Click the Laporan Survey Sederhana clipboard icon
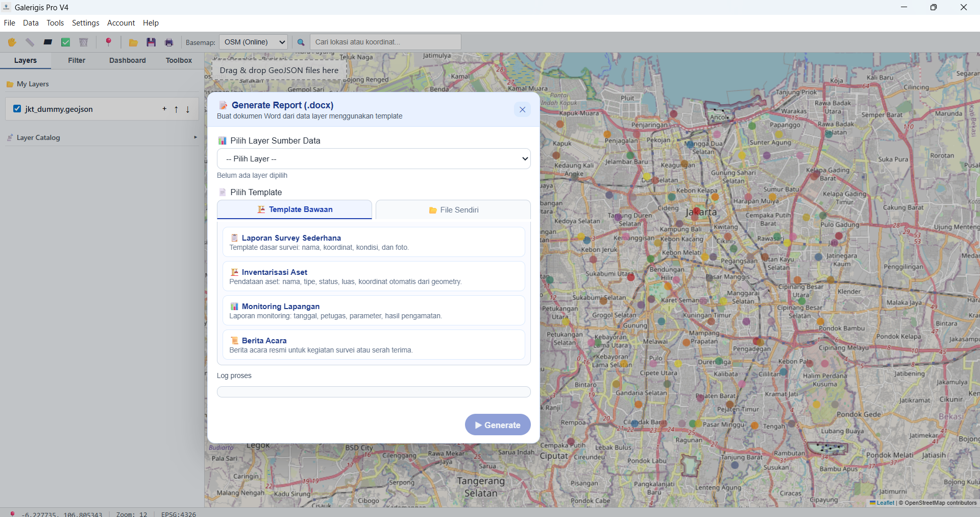Image resolution: width=980 pixels, height=517 pixels. (234, 238)
